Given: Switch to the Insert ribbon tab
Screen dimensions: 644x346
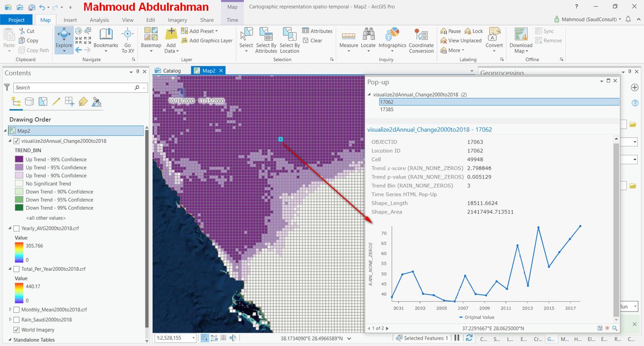Looking at the screenshot, I should click(70, 20).
